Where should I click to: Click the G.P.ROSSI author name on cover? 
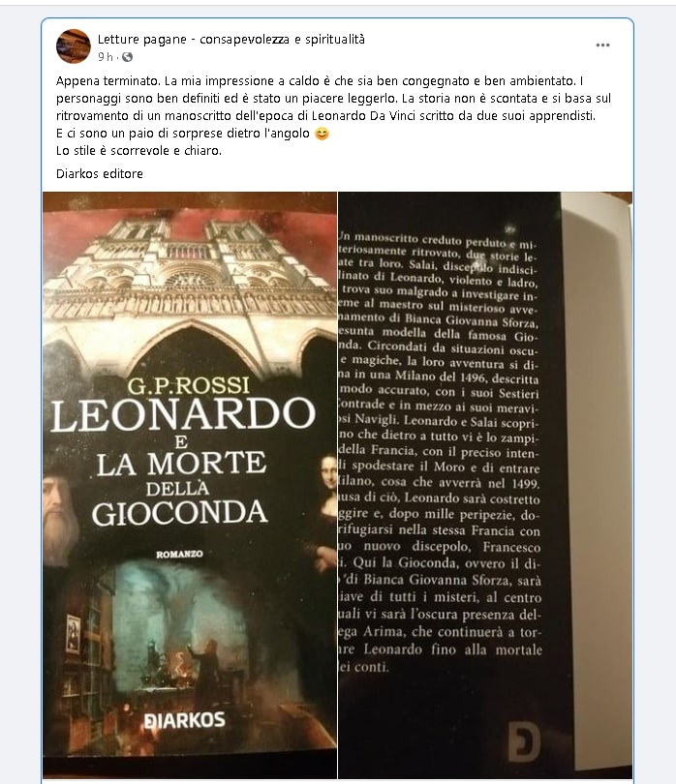pos(188,385)
